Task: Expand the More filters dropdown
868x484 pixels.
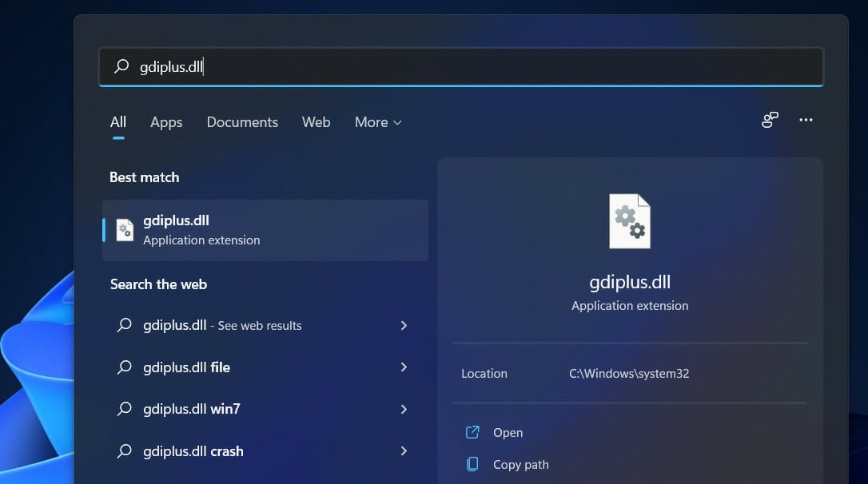Action: point(377,122)
